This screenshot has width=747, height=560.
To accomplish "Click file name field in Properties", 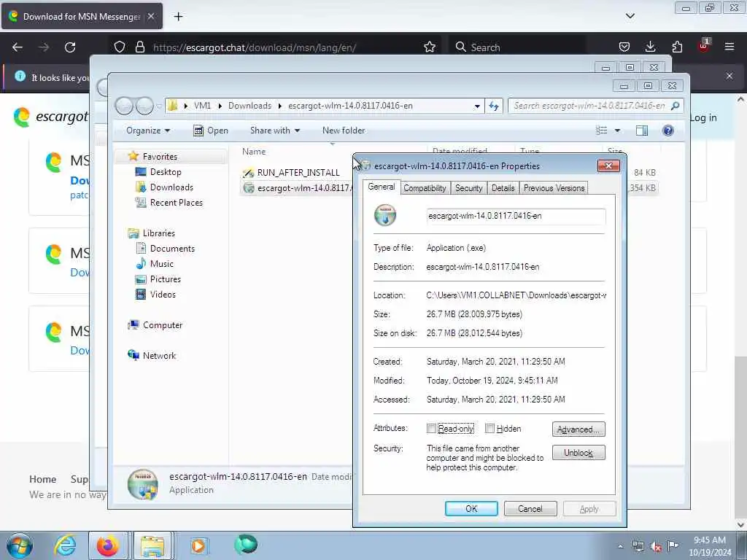I will pyautogui.click(x=516, y=216).
